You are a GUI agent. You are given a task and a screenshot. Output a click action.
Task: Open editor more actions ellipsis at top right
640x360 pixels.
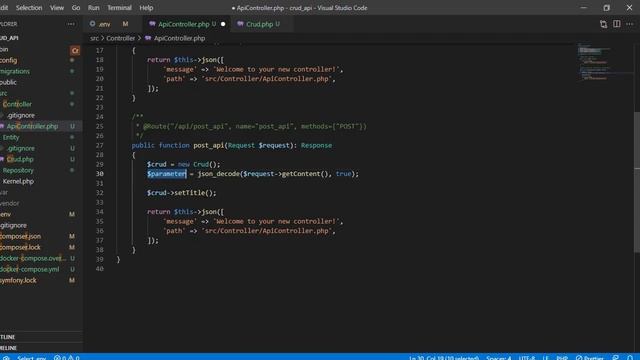click(x=630, y=24)
